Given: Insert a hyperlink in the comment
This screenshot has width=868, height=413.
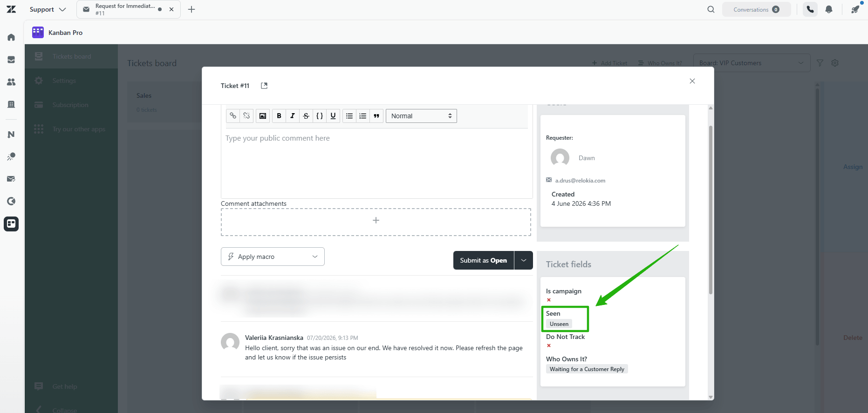Looking at the screenshot, I should 233,116.
